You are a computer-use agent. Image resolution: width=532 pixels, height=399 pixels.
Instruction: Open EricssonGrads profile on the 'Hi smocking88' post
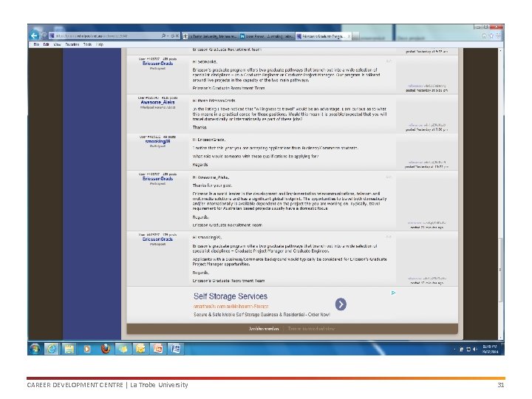158,239
